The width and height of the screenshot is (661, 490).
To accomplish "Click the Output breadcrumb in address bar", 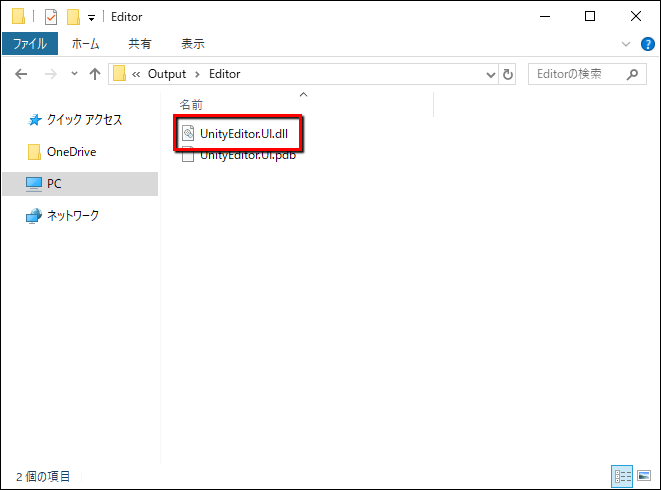I will coord(167,74).
